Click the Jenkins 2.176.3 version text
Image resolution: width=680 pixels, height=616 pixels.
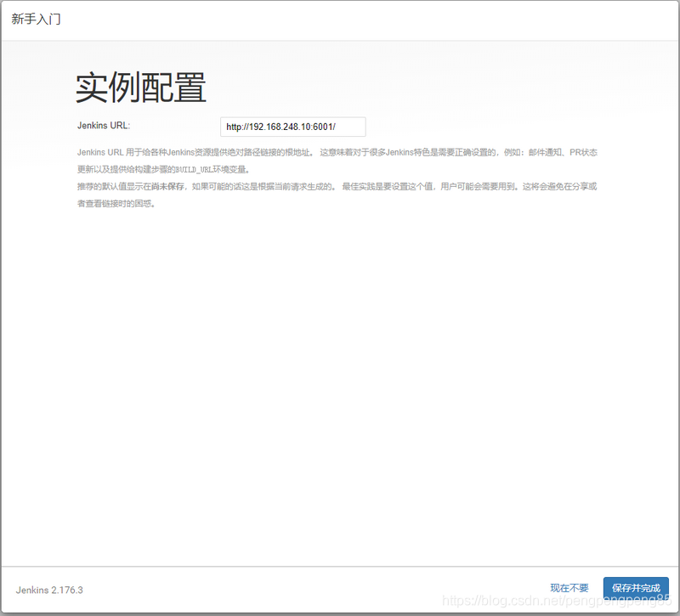click(x=49, y=590)
